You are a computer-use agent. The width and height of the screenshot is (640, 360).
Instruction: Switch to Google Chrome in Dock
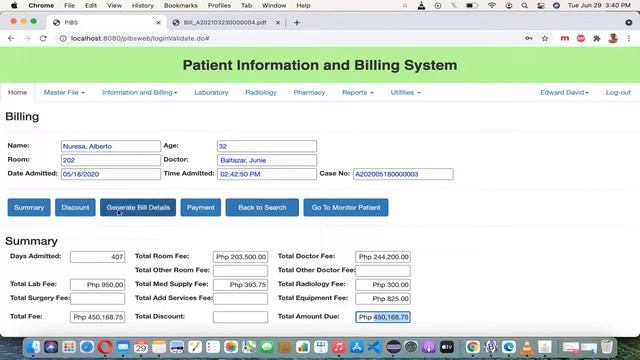click(x=473, y=347)
